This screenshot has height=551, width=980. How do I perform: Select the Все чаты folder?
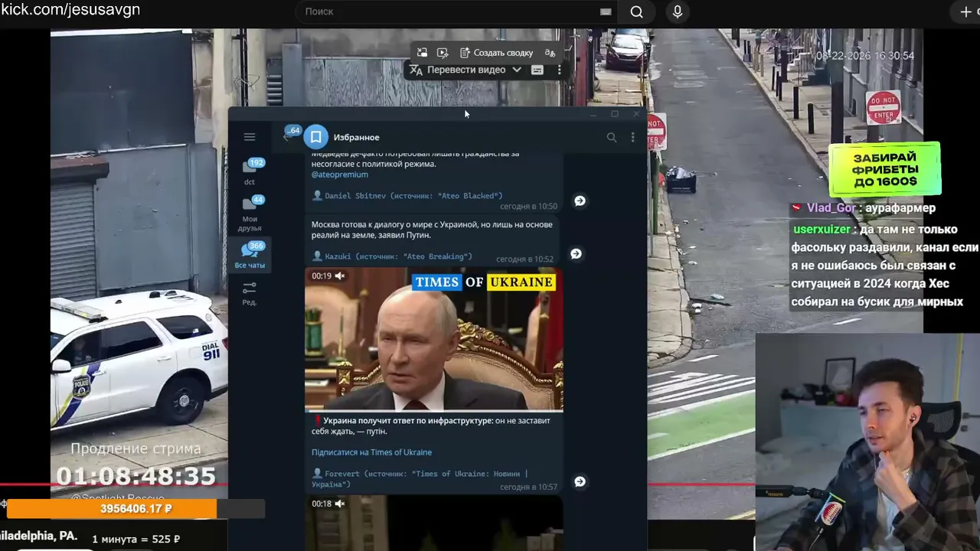(250, 256)
